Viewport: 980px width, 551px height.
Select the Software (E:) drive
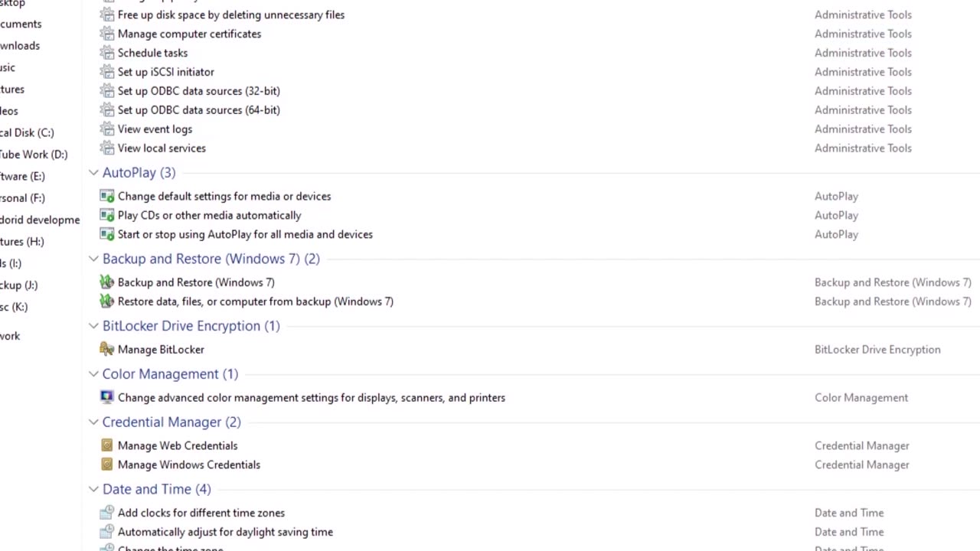pos(22,176)
